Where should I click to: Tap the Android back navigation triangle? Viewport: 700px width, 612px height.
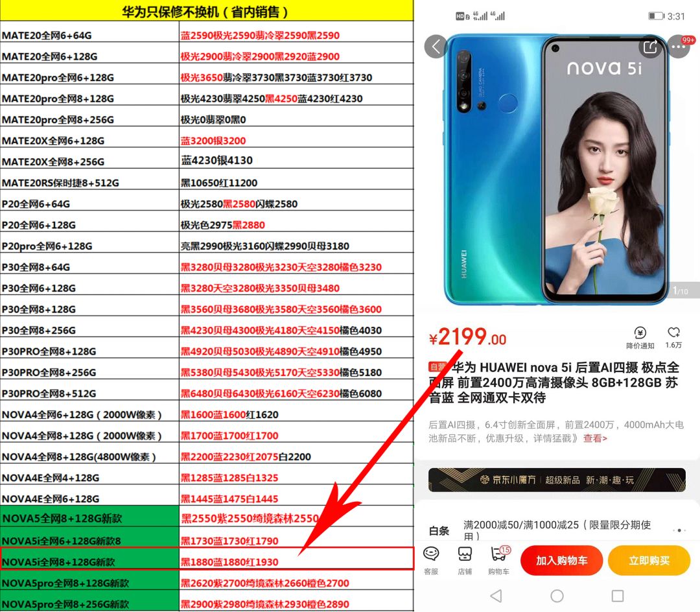(x=496, y=596)
